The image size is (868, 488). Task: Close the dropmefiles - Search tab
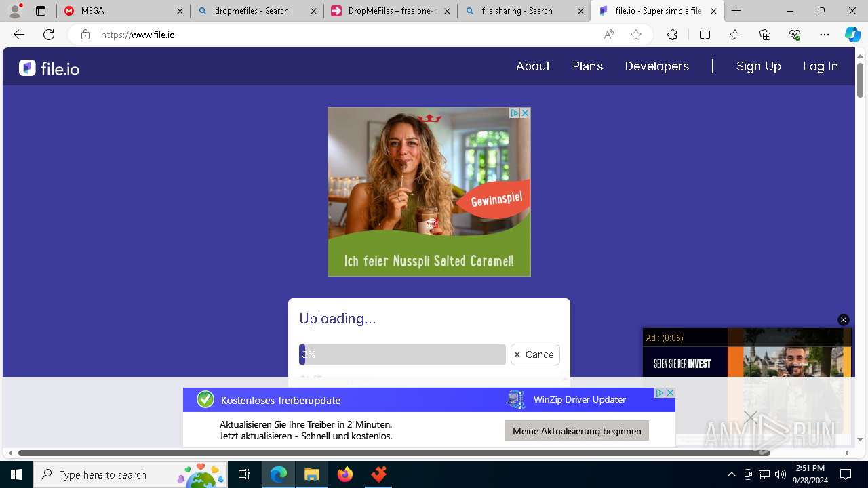tap(313, 11)
